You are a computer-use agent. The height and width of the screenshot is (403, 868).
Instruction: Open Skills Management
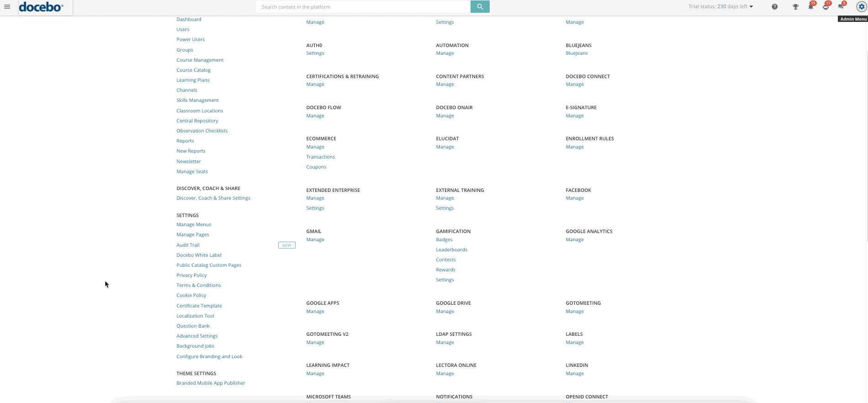pos(197,100)
